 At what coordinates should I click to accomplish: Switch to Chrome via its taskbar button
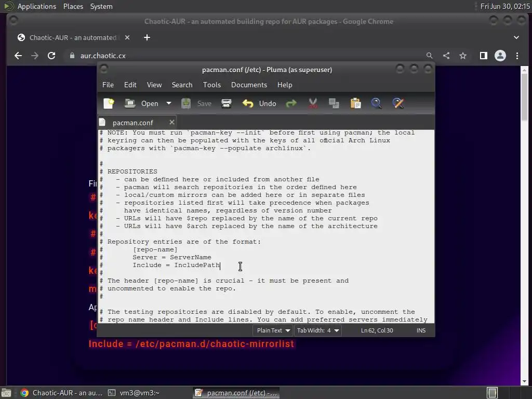(61, 393)
